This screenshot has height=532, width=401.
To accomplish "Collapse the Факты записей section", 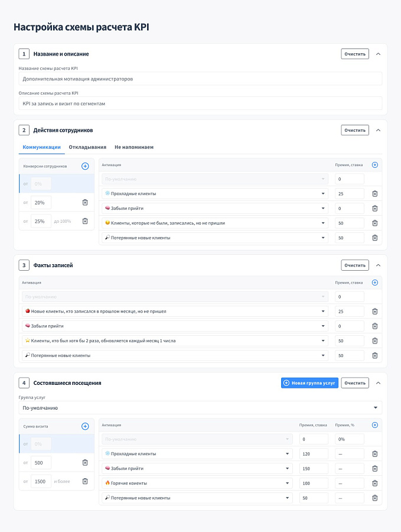I will point(379,265).
